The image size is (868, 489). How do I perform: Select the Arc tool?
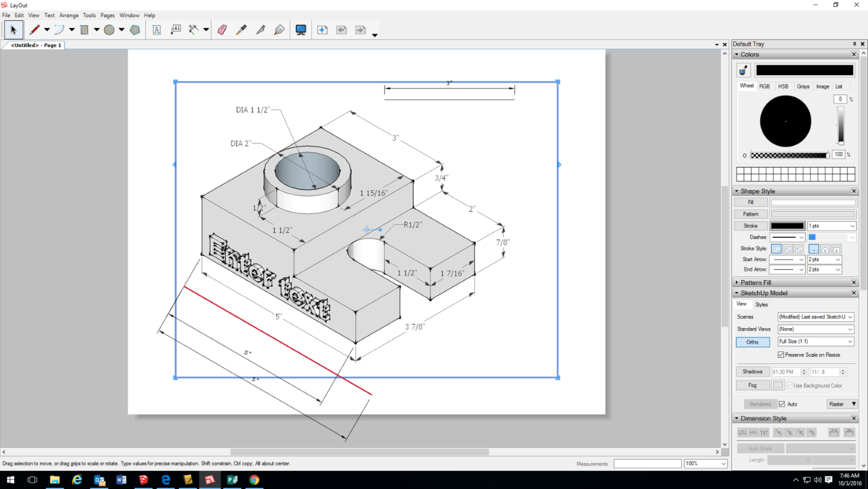pyautogui.click(x=59, y=30)
